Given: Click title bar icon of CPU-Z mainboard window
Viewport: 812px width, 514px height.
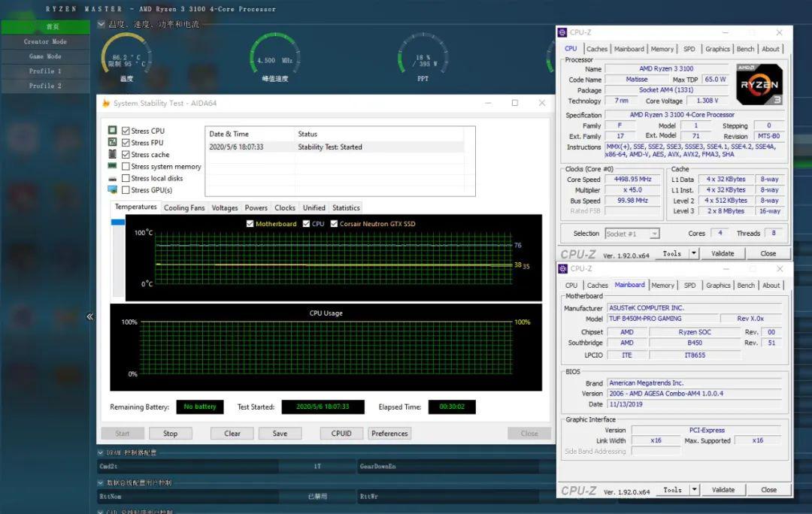Looking at the screenshot, I should [563, 268].
